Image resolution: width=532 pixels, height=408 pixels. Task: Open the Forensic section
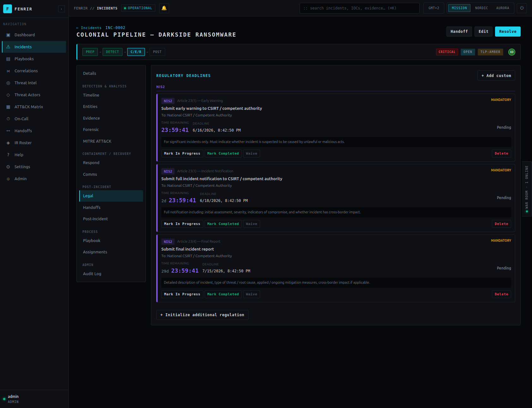[111, 130]
